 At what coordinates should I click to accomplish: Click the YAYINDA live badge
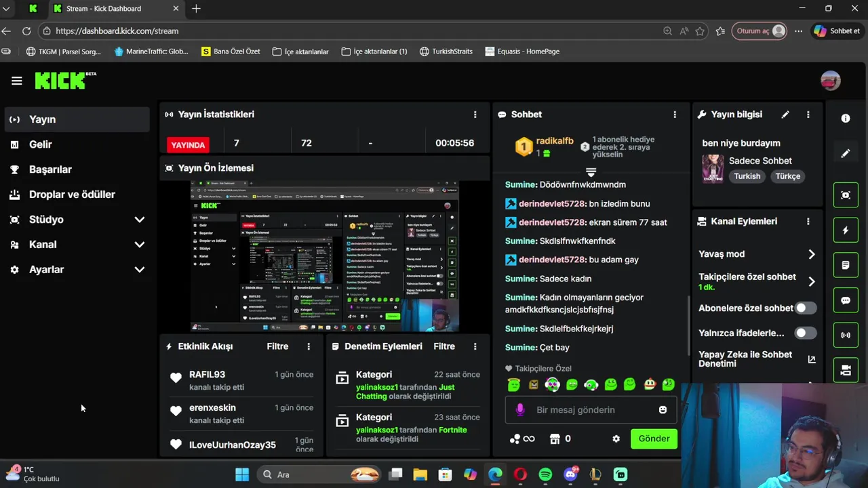(188, 145)
